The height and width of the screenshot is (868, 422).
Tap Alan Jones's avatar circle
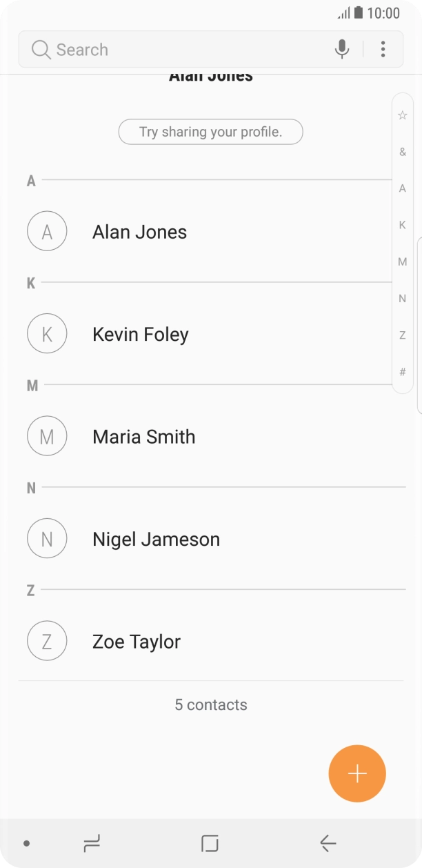point(47,232)
